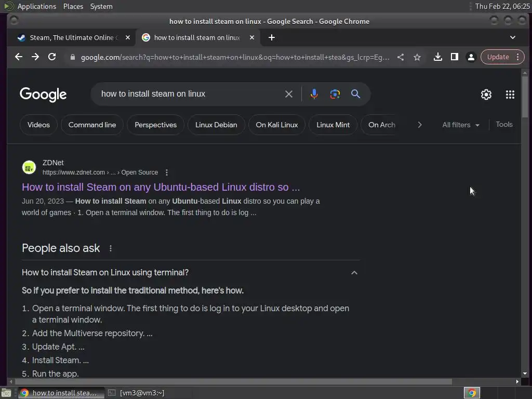Click the "5. Run the app." step
This screenshot has width=532, height=399.
50,374
